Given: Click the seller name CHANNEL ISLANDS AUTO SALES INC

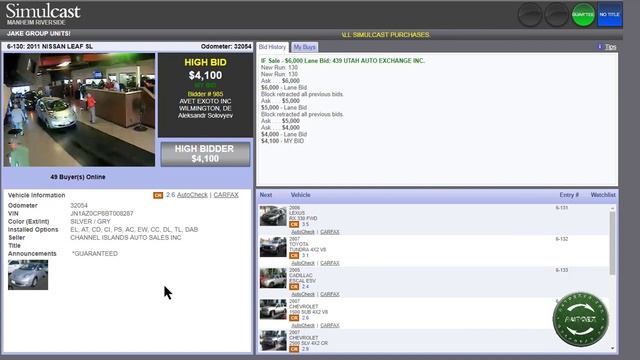Looking at the screenshot, I should pos(126,238).
